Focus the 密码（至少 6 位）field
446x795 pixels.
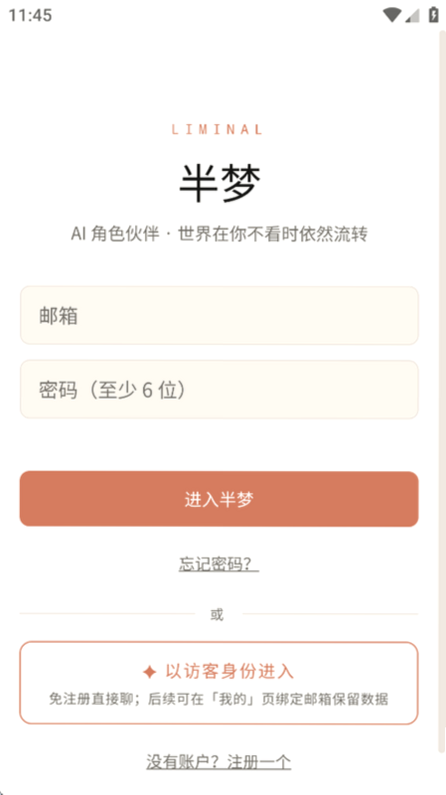pos(219,389)
